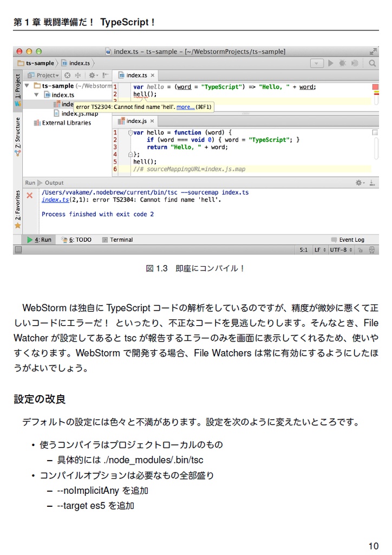Open LF line separator dropdown

click(320, 250)
